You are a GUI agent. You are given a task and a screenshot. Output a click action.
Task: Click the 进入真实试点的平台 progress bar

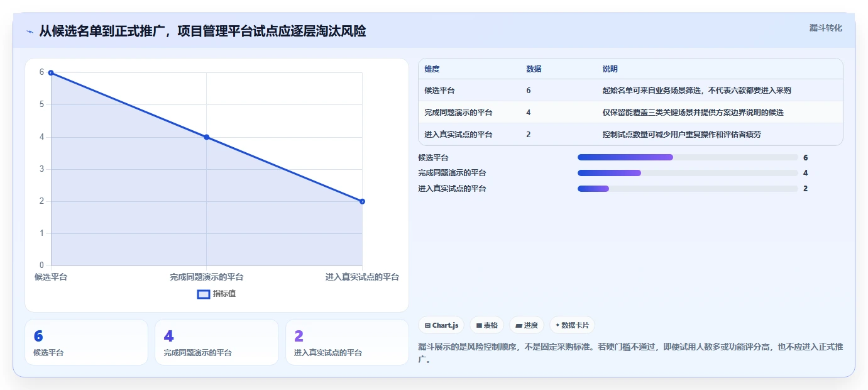click(688, 189)
